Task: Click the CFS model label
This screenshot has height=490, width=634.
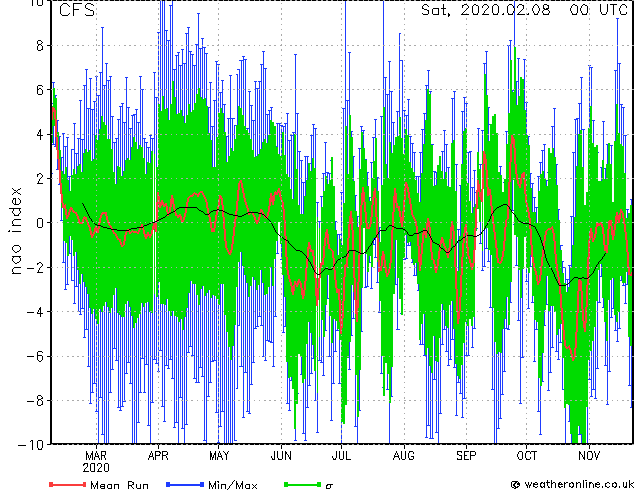Action: click(x=77, y=10)
